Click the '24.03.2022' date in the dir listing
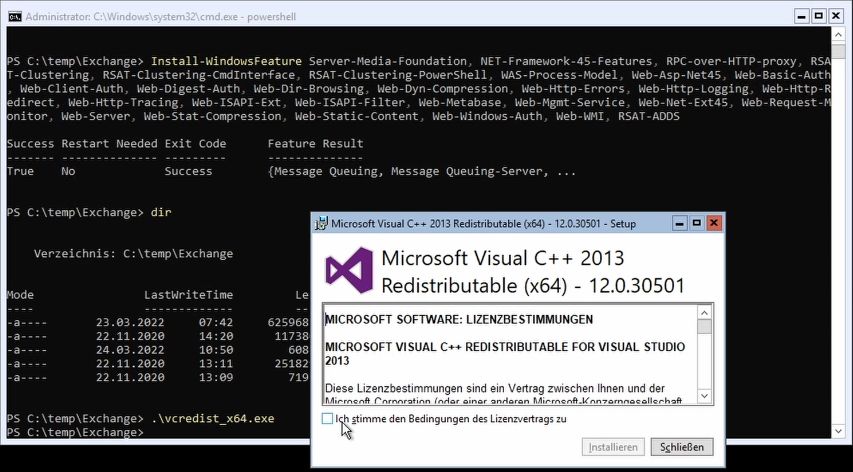The image size is (853, 472). (x=130, y=350)
